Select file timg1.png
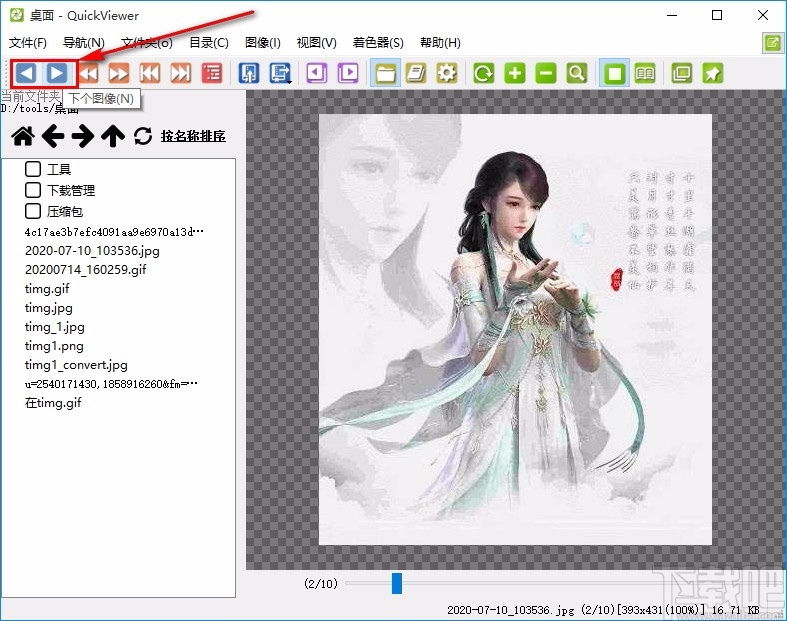This screenshot has height=621, width=787. [x=54, y=346]
